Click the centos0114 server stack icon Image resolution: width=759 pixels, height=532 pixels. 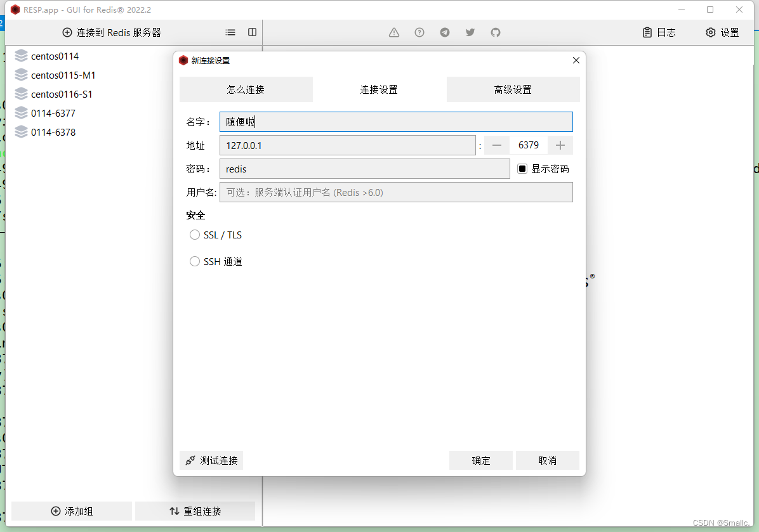pos(22,56)
